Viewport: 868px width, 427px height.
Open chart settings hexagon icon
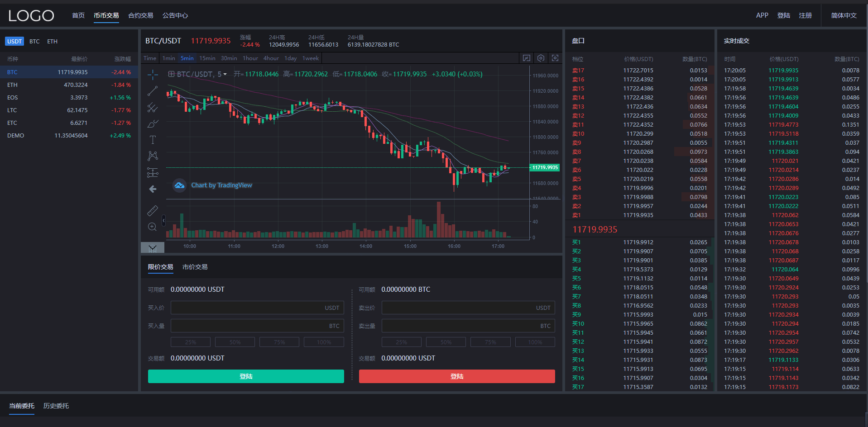(541, 58)
